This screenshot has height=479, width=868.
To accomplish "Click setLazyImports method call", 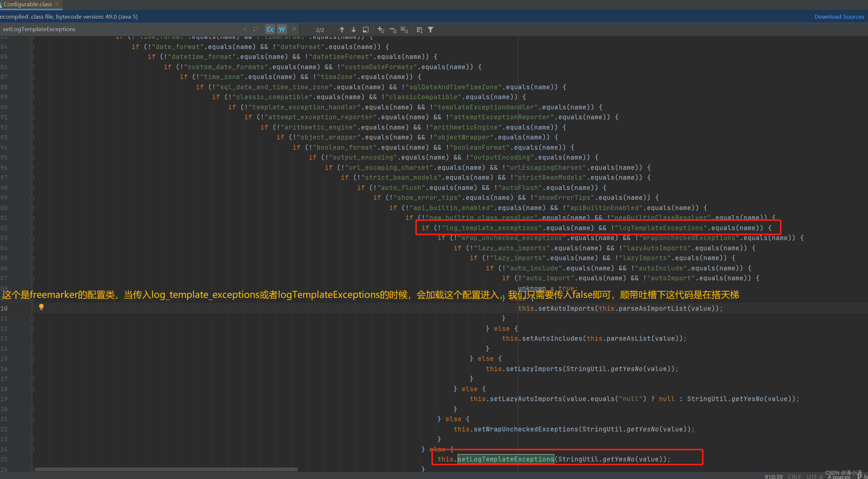I will tap(534, 369).
